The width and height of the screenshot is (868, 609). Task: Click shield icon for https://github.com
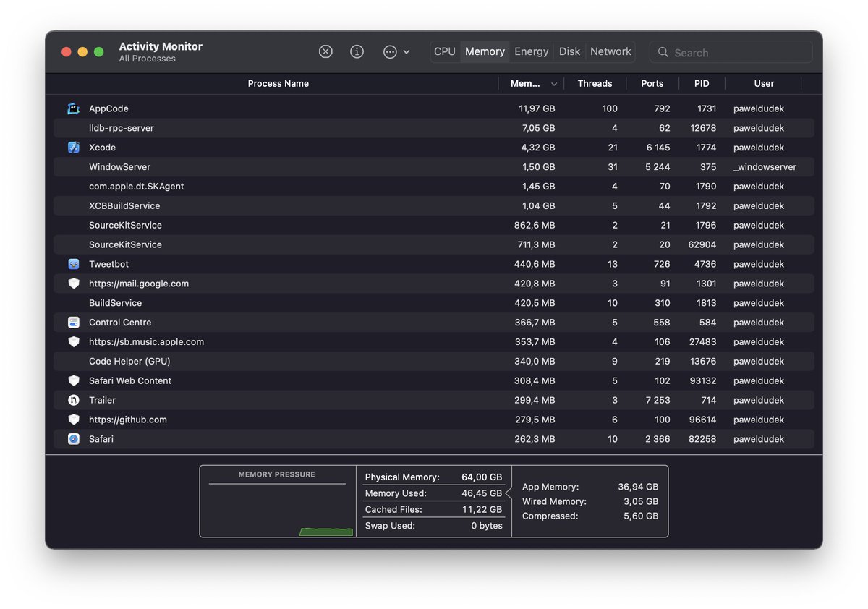tap(73, 420)
